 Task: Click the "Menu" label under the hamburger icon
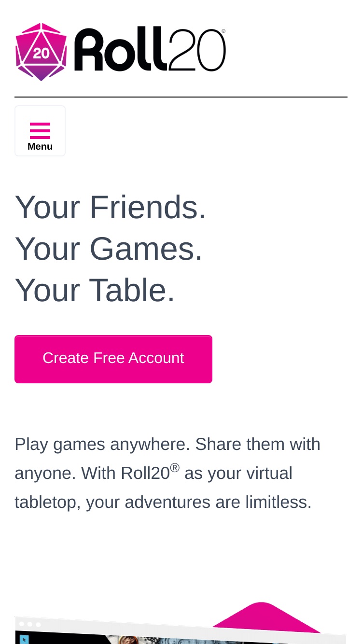coord(40,146)
